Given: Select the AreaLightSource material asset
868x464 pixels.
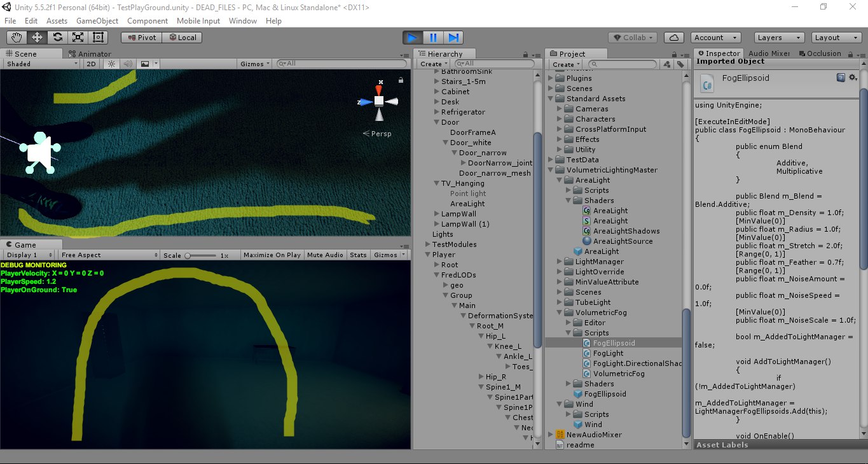Looking at the screenshot, I should tap(623, 241).
